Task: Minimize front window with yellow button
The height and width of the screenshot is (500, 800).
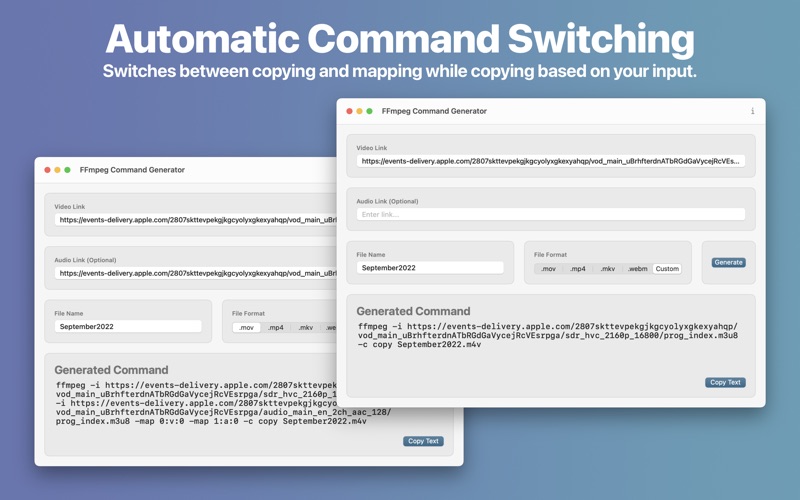Action: click(x=360, y=111)
